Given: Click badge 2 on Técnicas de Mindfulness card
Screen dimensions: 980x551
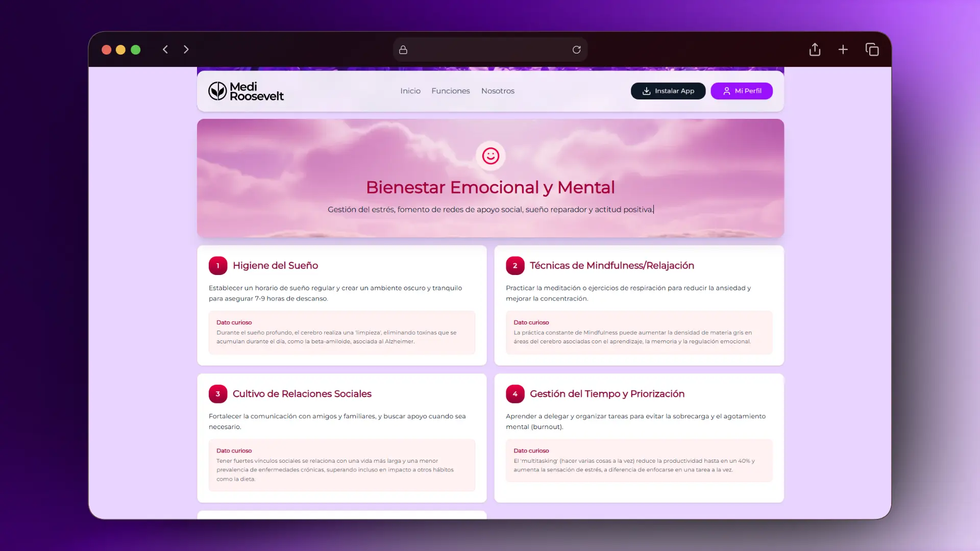Looking at the screenshot, I should pyautogui.click(x=514, y=265).
